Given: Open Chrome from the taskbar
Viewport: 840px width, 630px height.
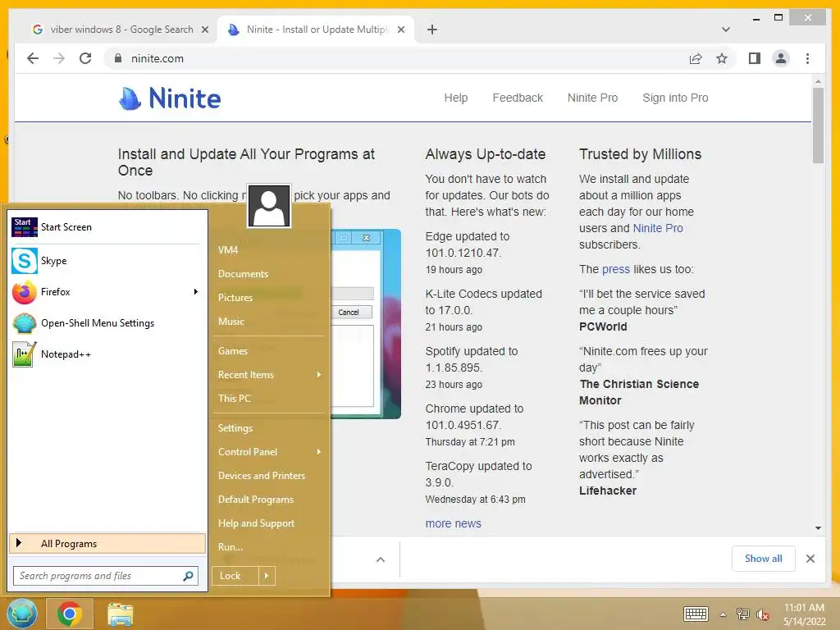Looking at the screenshot, I should tap(70, 614).
